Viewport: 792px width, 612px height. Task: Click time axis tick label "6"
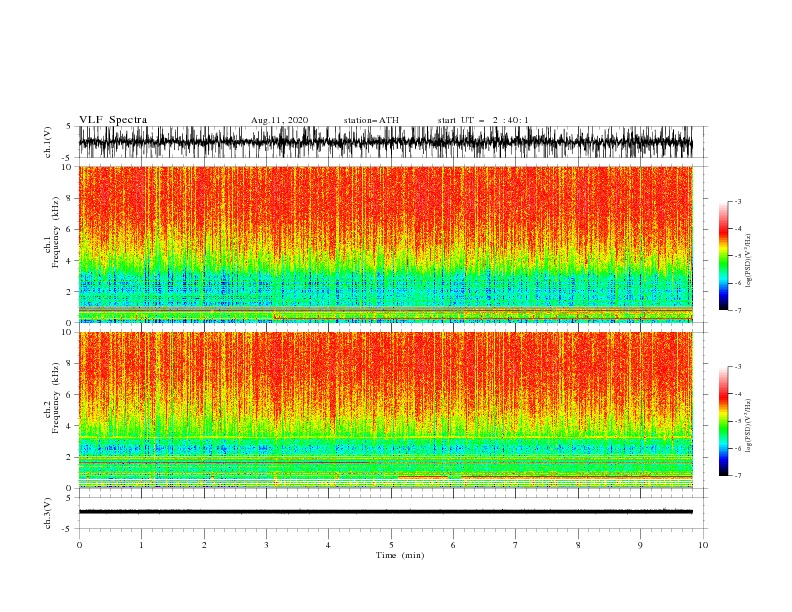click(453, 545)
